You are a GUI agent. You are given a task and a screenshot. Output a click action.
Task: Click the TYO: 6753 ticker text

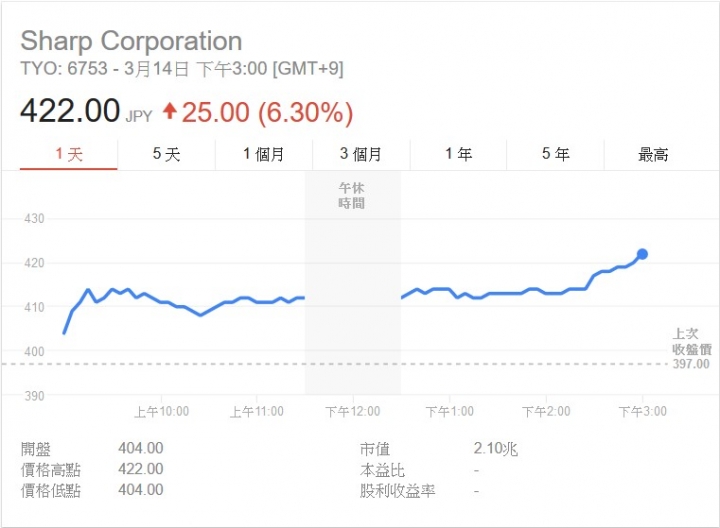(x=64, y=69)
